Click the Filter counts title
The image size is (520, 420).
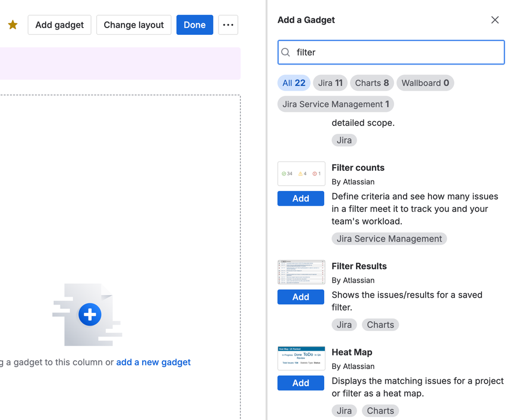point(358,168)
